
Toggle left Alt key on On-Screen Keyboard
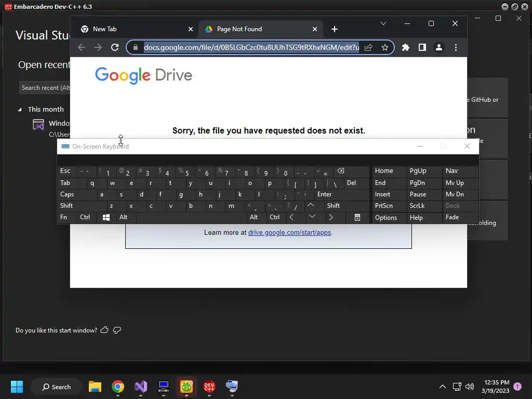pos(126,217)
